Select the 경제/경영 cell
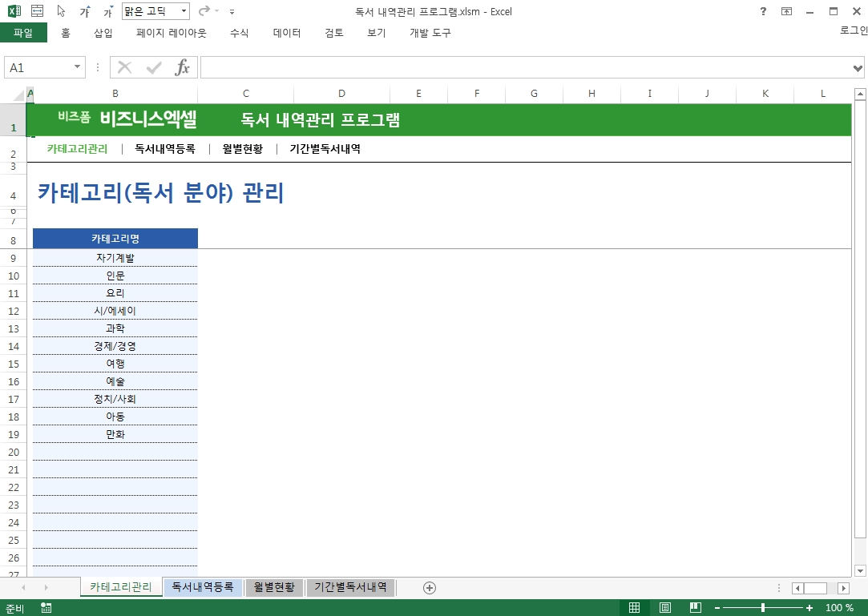The height and width of the screenshot is (616, 868). point(115,346)
